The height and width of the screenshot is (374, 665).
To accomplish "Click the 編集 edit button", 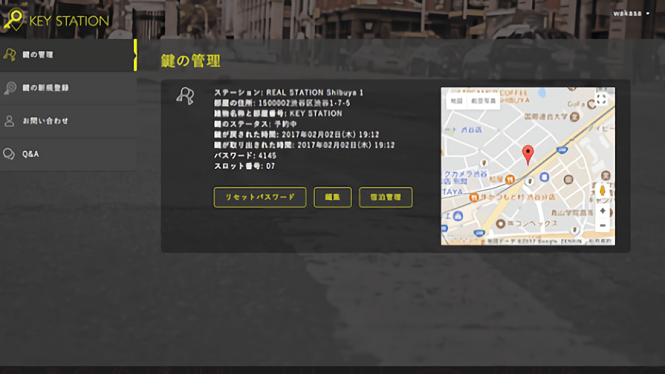I will tap(332, 197).
